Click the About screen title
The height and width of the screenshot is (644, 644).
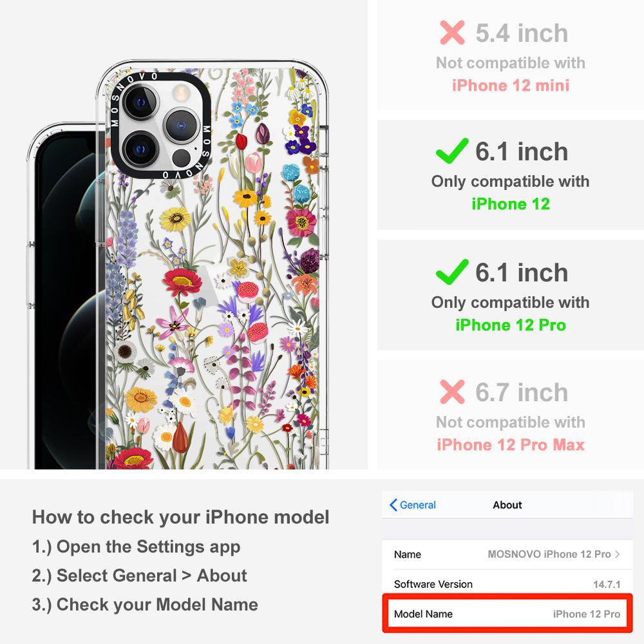[507, 505]
